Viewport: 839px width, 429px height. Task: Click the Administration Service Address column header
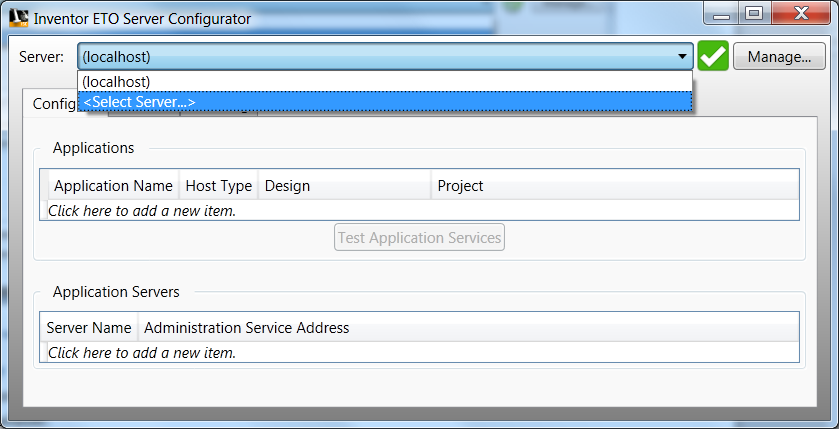[468, 327]
